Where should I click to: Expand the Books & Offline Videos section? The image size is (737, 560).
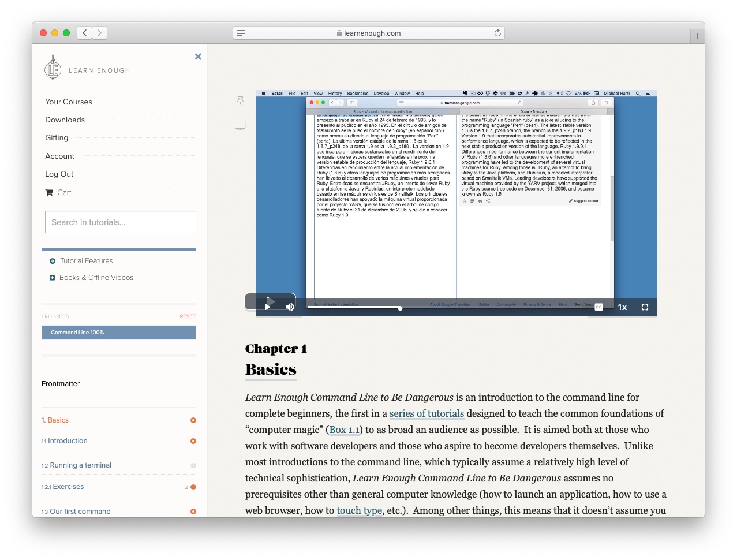pos(53,278)
